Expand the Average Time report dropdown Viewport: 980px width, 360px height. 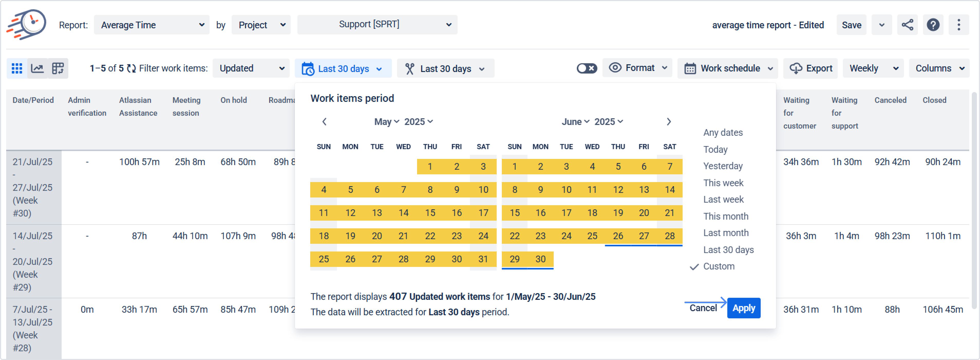click(x=152, y=25)
